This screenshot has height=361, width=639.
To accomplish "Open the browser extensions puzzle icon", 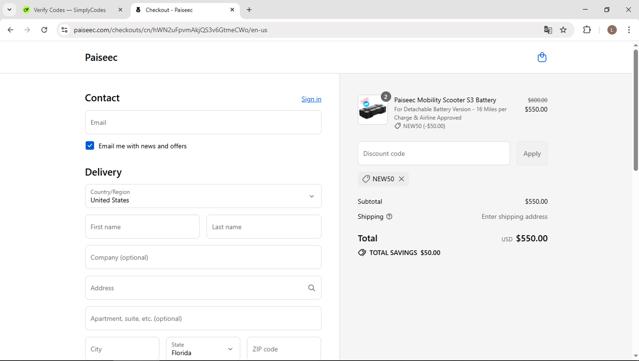I will (586, 30).
